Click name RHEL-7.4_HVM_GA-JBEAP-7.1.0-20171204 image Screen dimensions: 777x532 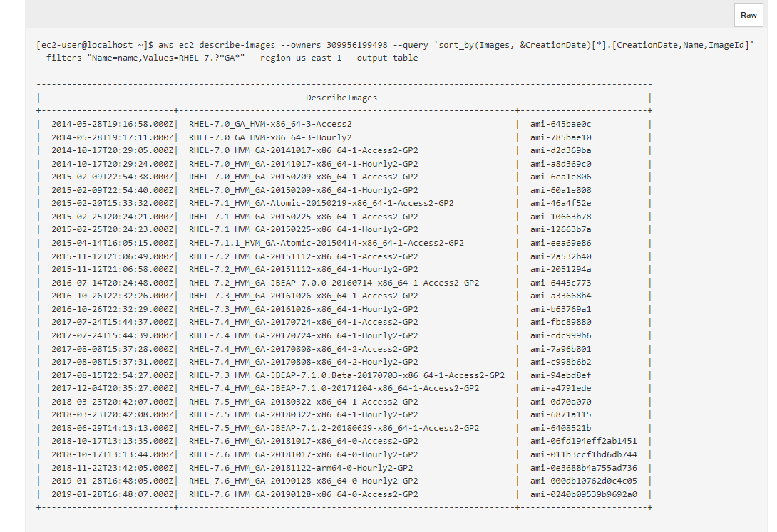pos(334,388)
